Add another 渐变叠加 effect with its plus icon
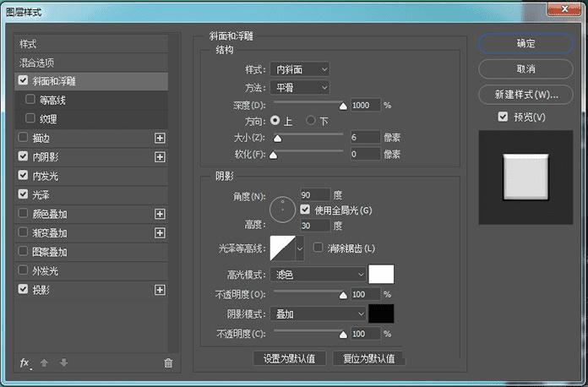 tap(161, 233)
